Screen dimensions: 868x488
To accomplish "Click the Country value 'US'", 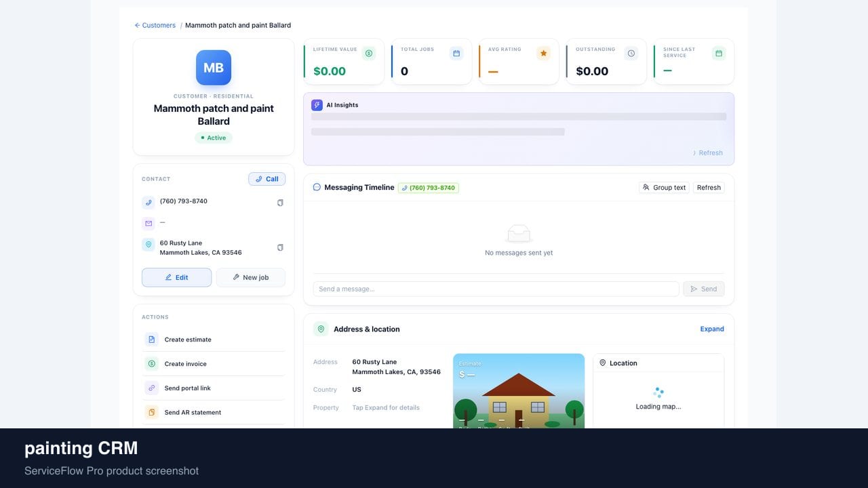I will click(357, 390).
